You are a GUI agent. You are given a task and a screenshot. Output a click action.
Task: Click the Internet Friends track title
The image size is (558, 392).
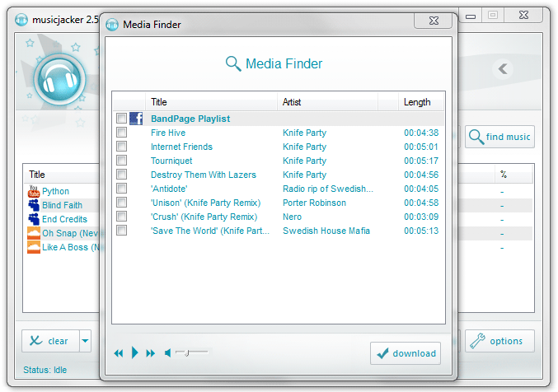pyautogui.click(x=181, y=147)
